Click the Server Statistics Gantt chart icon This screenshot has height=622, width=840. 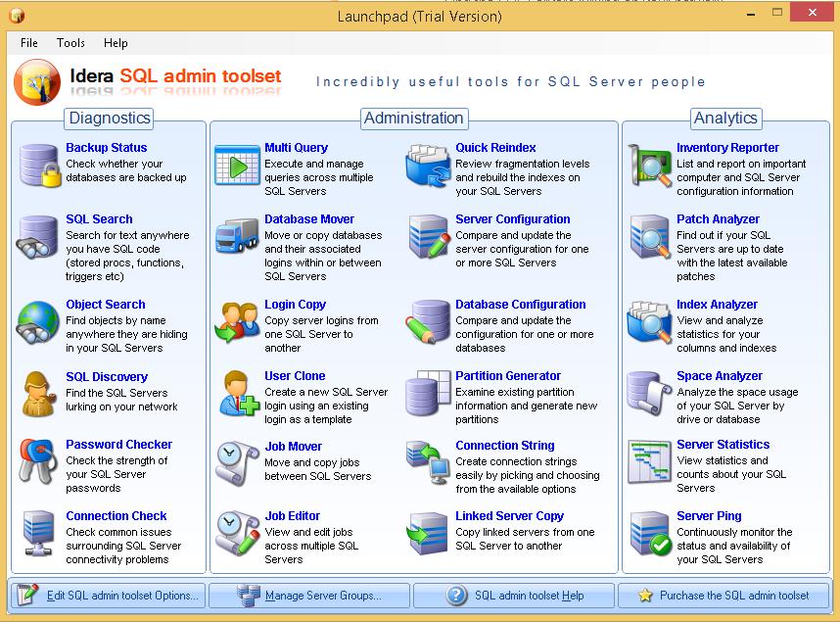pos(649,461)
